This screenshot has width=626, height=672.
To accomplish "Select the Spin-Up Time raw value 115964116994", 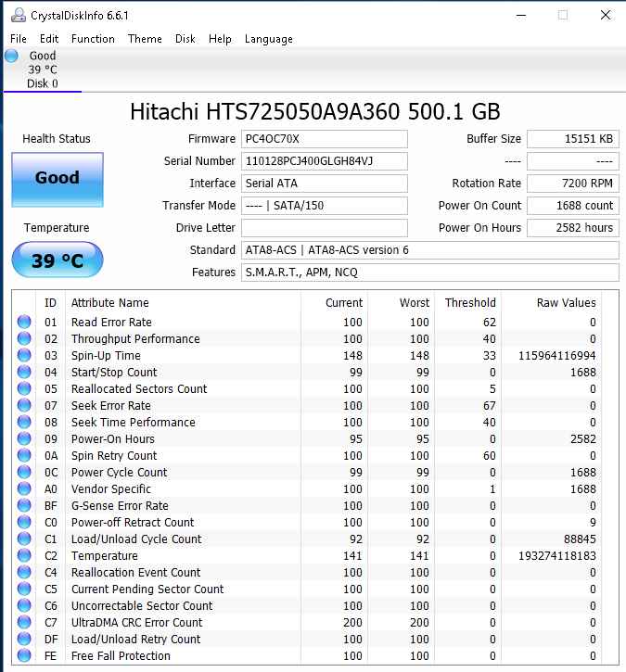I will coord(557,356).
